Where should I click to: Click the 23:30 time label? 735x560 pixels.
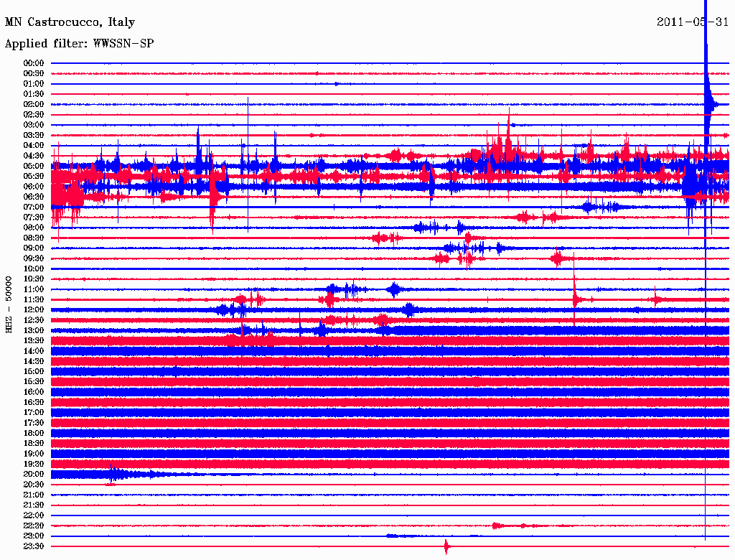[34, 546]
